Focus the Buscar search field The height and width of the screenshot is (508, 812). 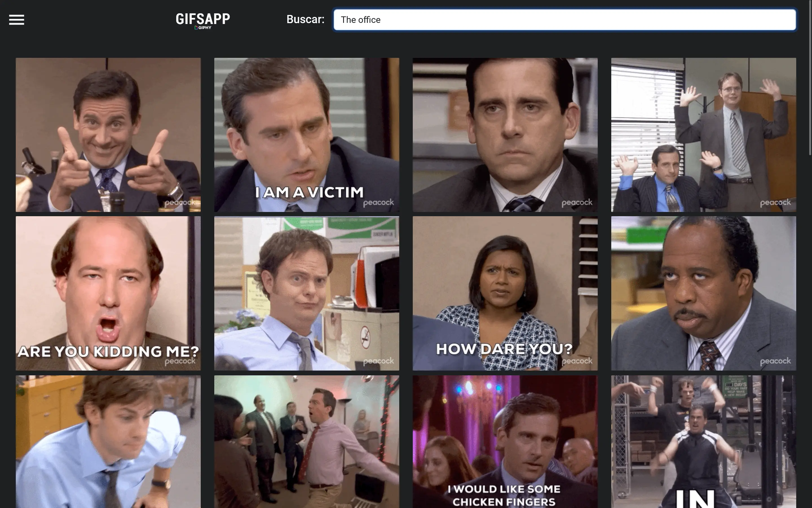[565, 20]
